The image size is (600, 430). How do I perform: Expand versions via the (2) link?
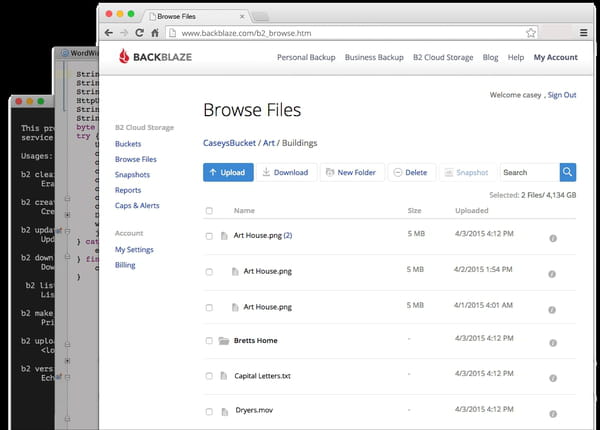click(288, 235)
